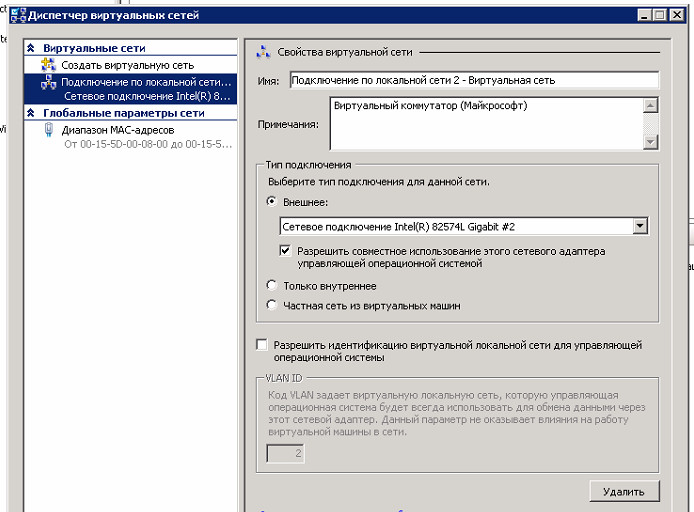Click the Подключение по локальной сети icon
This screenshot has height=512, width=694.
(49, 82)
